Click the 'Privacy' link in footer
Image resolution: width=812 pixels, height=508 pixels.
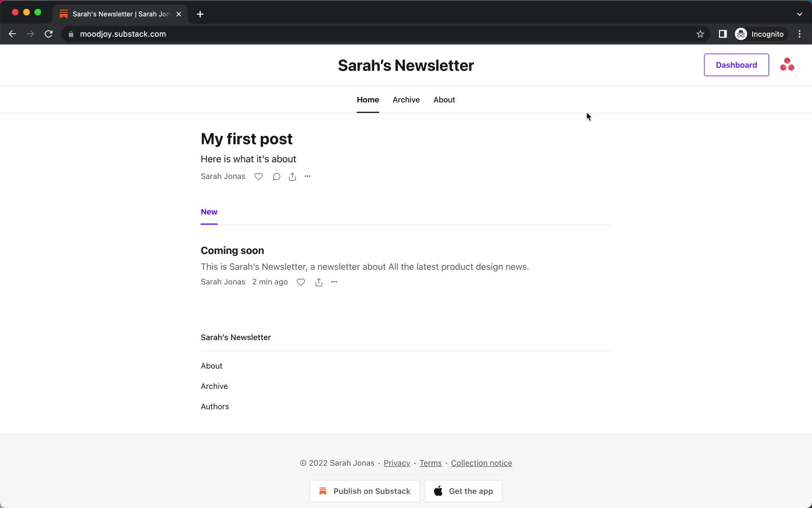398,462
